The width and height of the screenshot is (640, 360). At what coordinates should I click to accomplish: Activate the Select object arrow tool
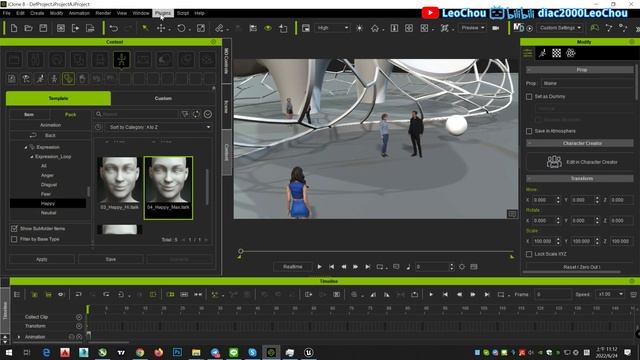pyautogui.click(x=145, y=28)
